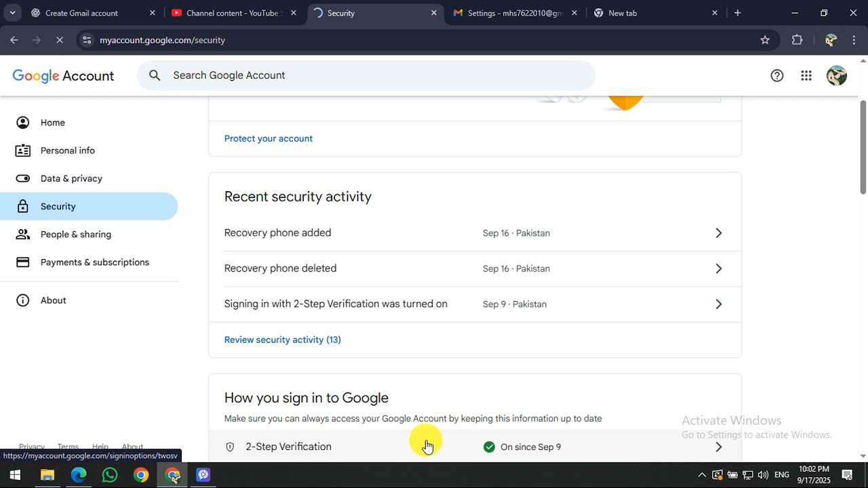Bookmark this page with the star icon
The image size is (868, 488).
pyautogui.click(x=765, y=40)
